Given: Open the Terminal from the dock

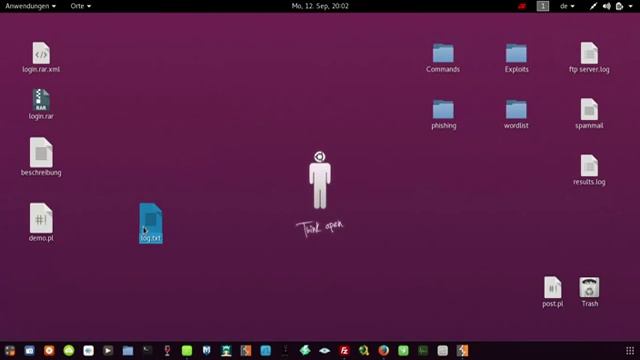Looking at the screenshot, I should pos(147,351).
